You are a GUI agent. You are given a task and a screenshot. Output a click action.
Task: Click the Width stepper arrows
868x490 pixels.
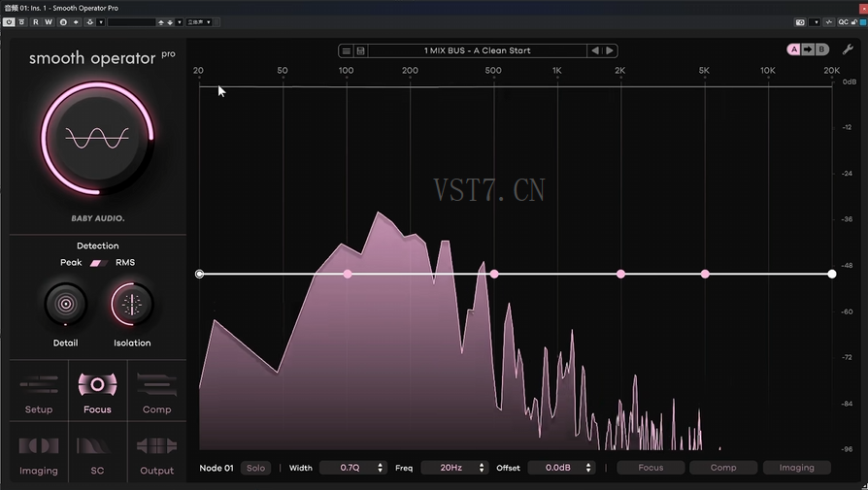coord(381,468)
